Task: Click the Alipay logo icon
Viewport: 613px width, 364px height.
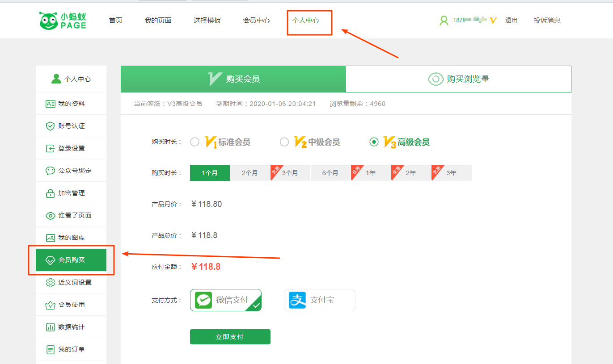Action: click(297, 300)
